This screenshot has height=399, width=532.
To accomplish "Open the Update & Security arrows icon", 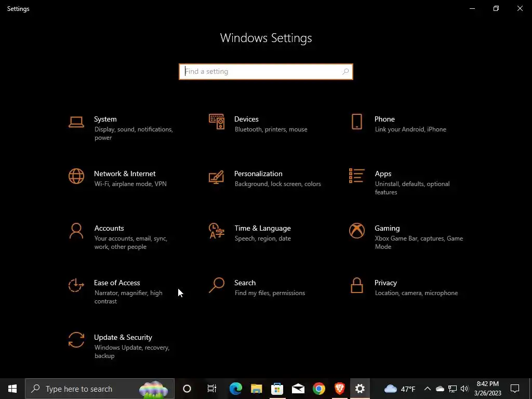I will 76,340.
